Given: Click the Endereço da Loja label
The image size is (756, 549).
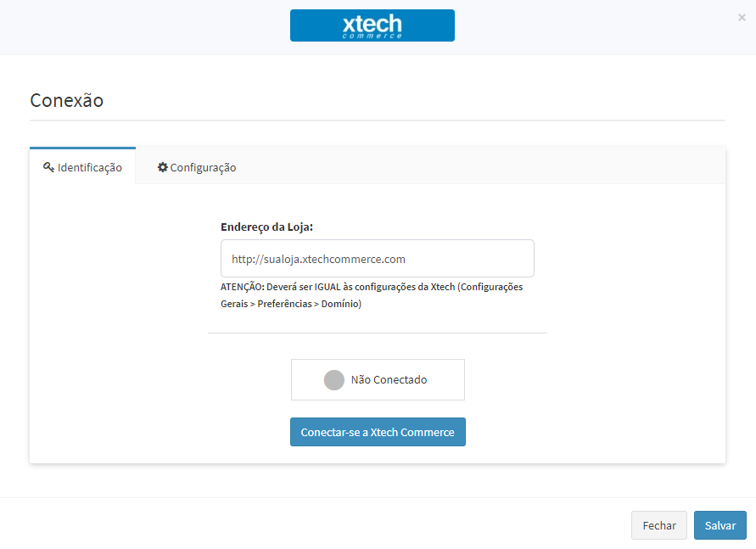Looking at the screenshot, I should point(266,227).
